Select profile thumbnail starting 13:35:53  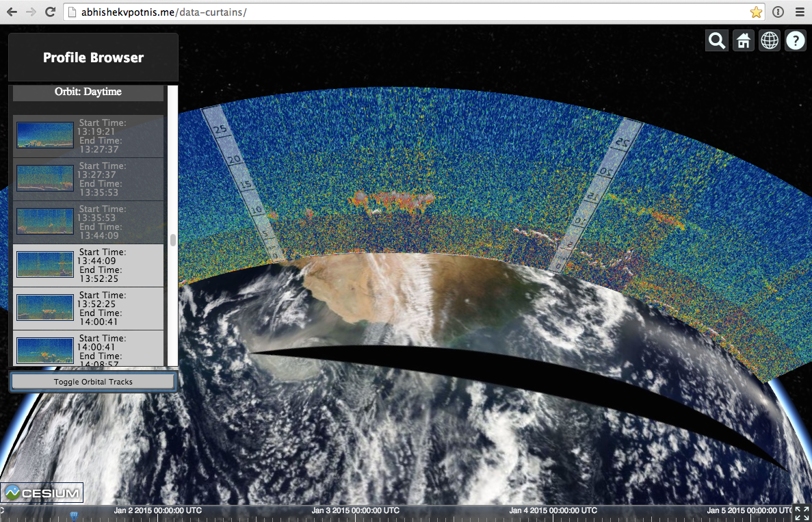coord(45,221)
